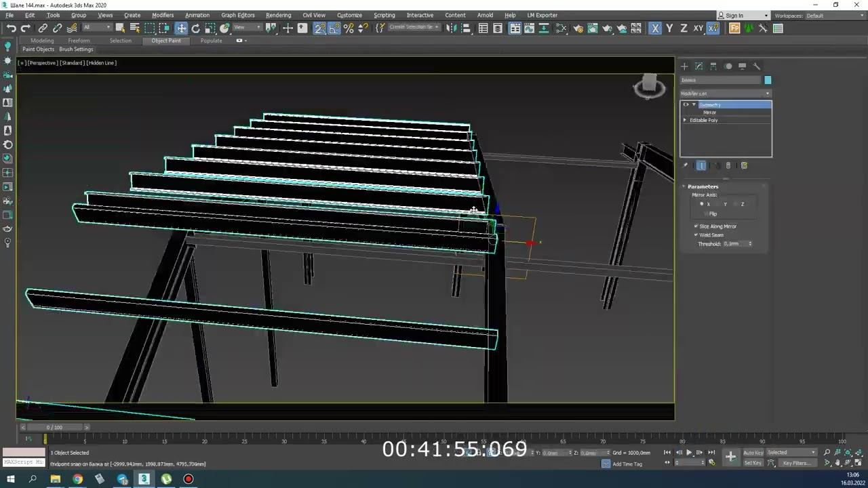Open the Rendering menu
This screenshot has height=488, width=868.
tap(278, 15)
